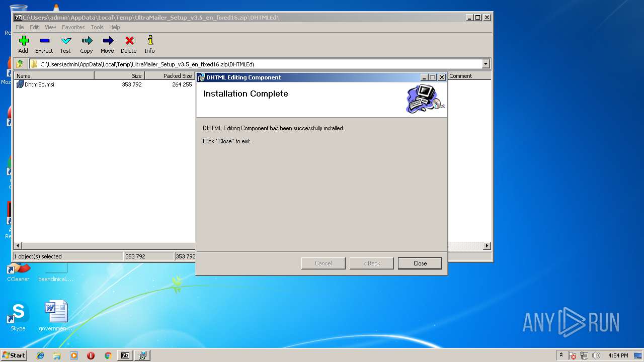Open the View menu in 7-Zip
644x362 pixels.
[51, 27]
